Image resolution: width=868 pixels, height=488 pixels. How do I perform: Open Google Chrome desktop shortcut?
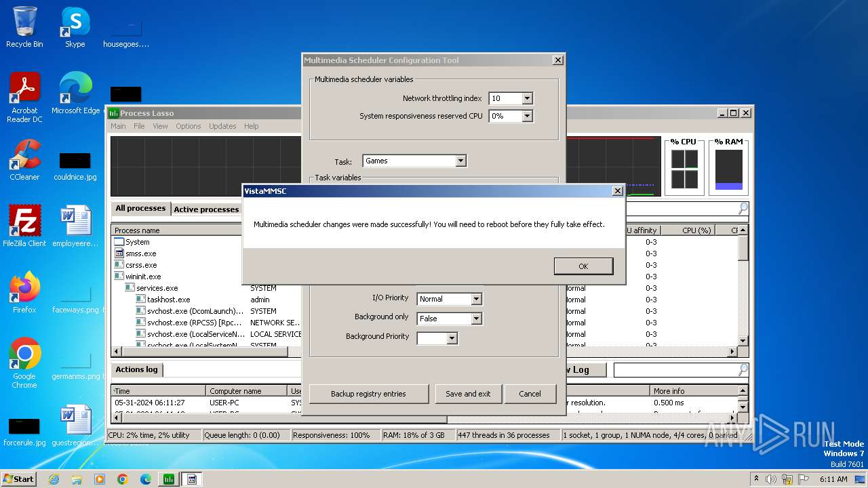coord(24,363)
